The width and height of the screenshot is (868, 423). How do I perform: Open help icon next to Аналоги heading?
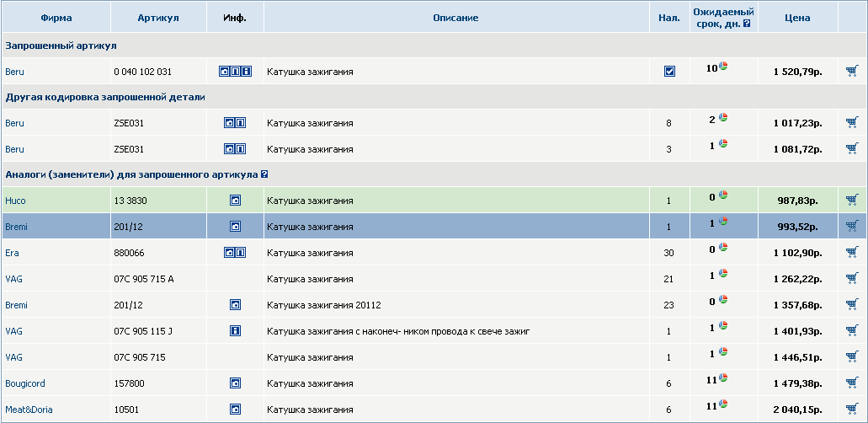tap(264, 174)
